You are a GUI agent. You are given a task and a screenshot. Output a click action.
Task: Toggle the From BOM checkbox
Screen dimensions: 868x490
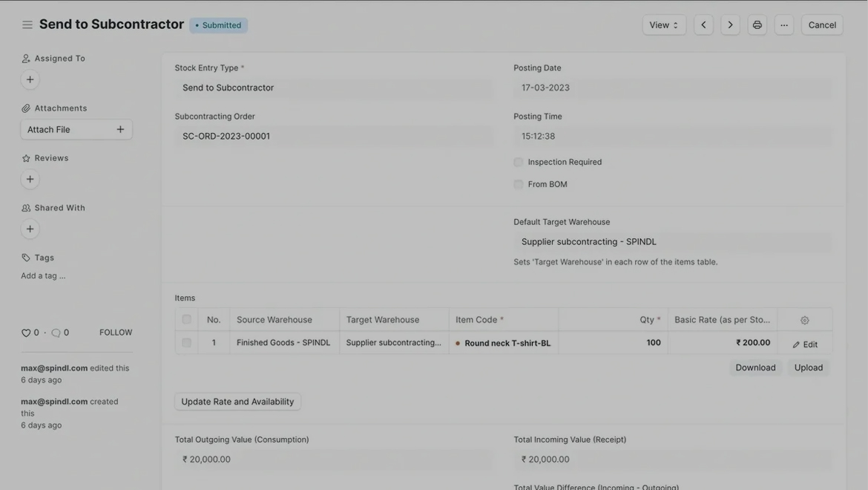519,184
